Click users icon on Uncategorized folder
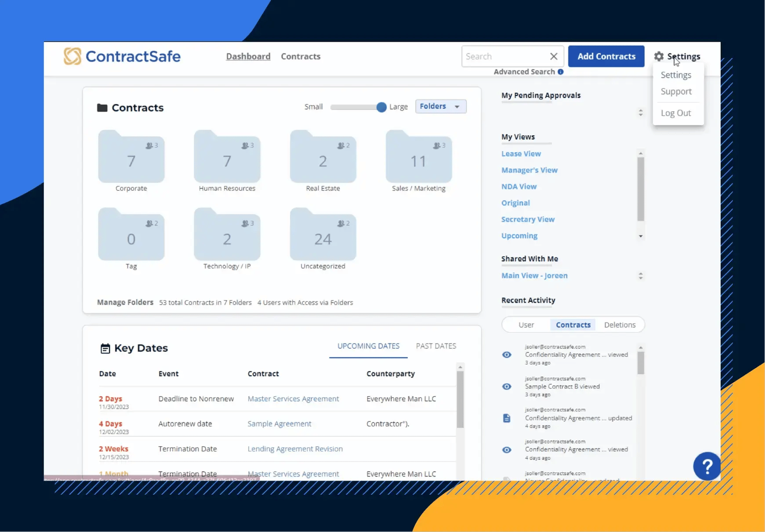765x532 pixels. [341, 224]
